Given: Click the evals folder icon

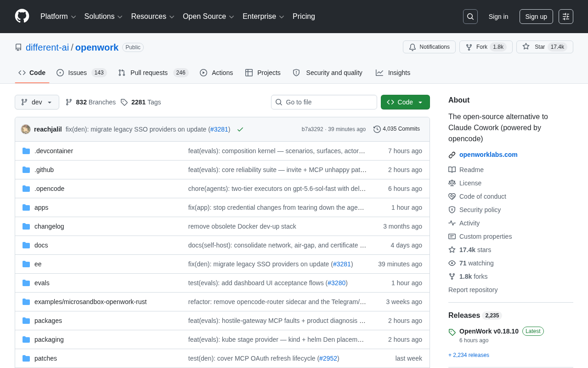Looking at the screenshot, I should (26, 283).
